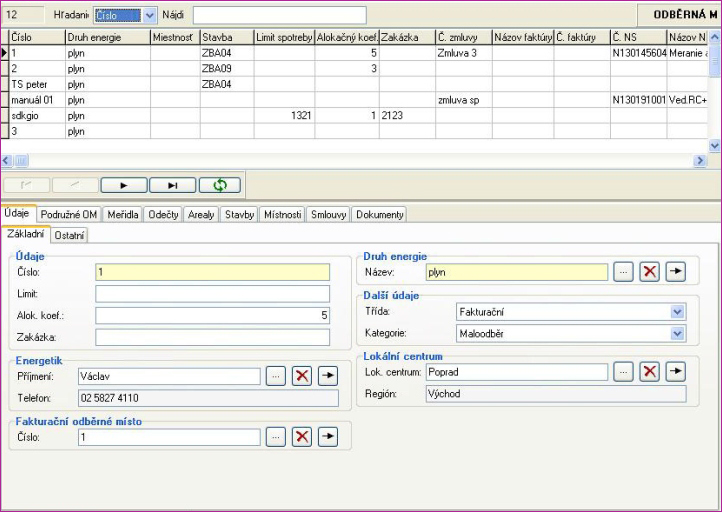The height and width of the screenshot is (512, 722).
Task: Go to next record with play arrow
Action: pos(122,185)
